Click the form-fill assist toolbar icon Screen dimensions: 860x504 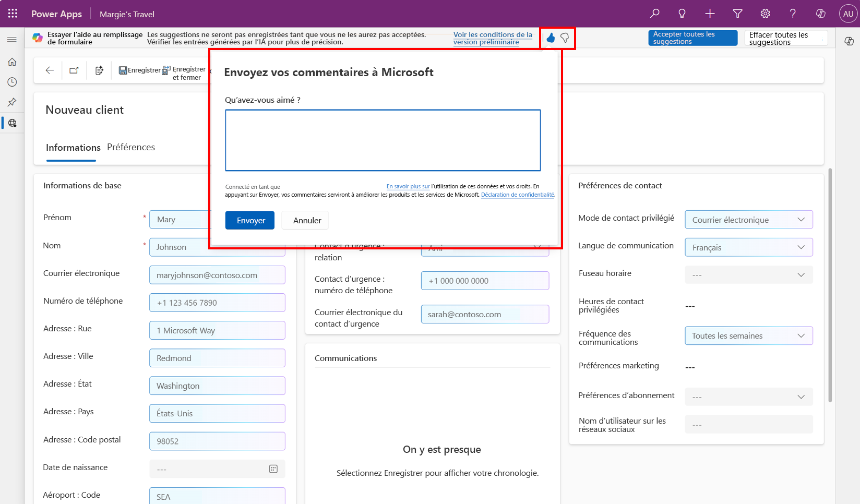(99, 70)
